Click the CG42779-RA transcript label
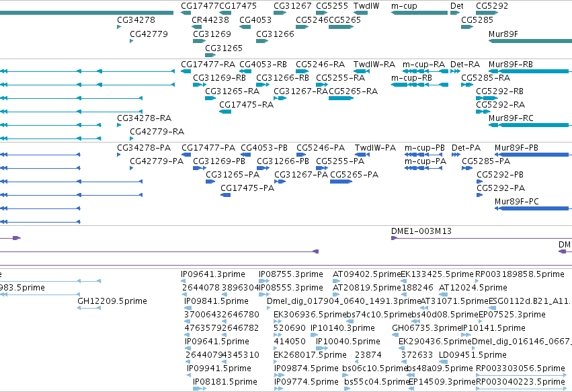This screenshot has width=572, height=392. pos(157,132)
